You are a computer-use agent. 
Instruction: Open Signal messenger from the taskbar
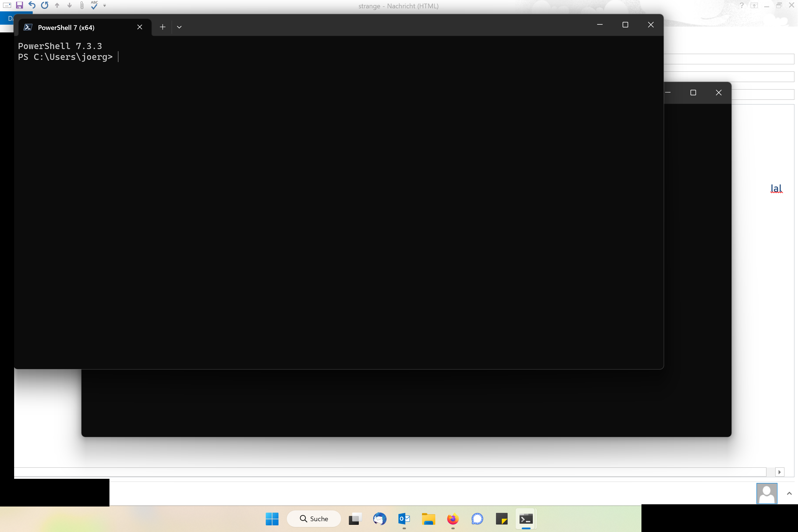tap(477, 519)
